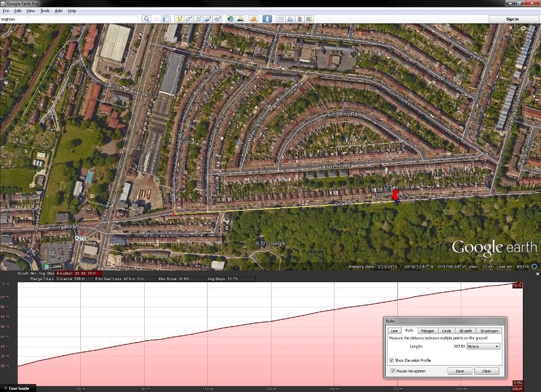The width and height of the screenshot is (541, 392).
Task: Click the Bear Rd label on map
Action: pos(343,204)
